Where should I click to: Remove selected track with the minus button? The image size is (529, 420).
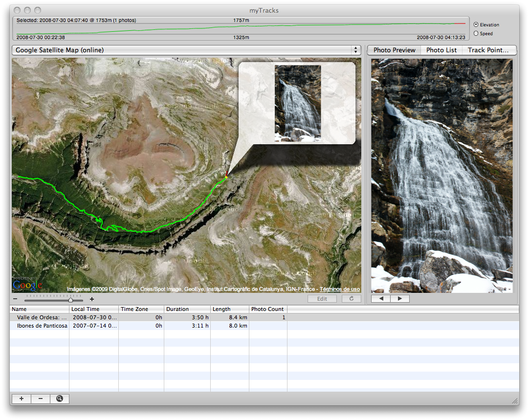(41, 398)
